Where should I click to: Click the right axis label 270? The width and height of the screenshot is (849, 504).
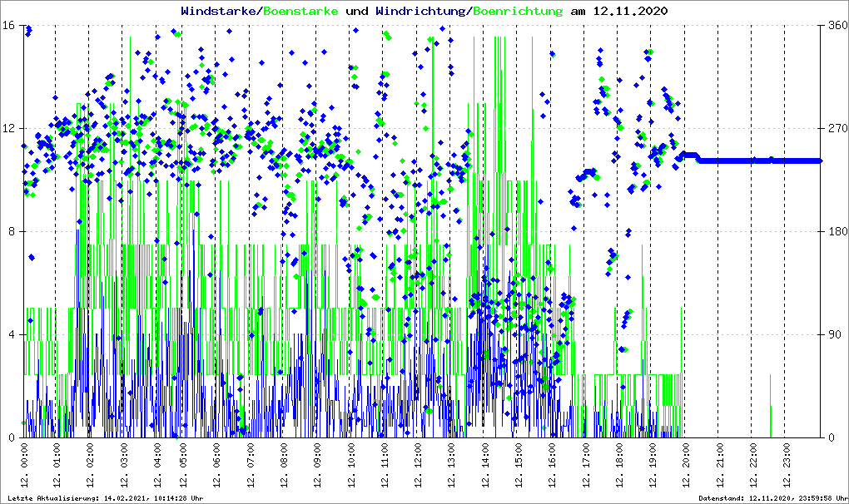pyautogui.click(x=838, y=129)
